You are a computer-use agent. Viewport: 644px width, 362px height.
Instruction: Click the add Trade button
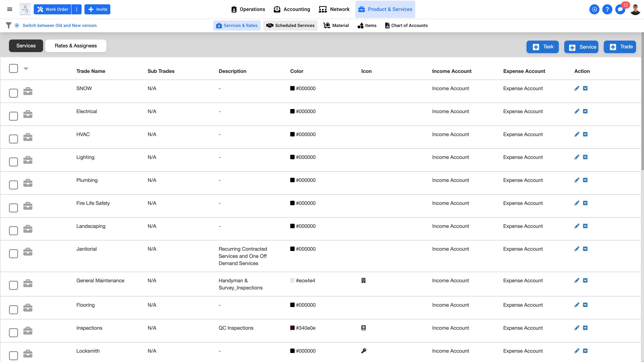point(620,47)
